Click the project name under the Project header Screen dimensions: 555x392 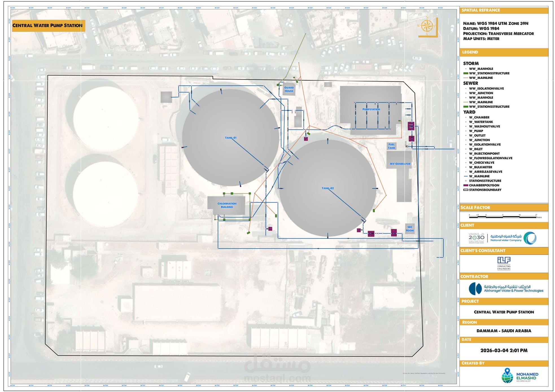click(x=504, y=312)
